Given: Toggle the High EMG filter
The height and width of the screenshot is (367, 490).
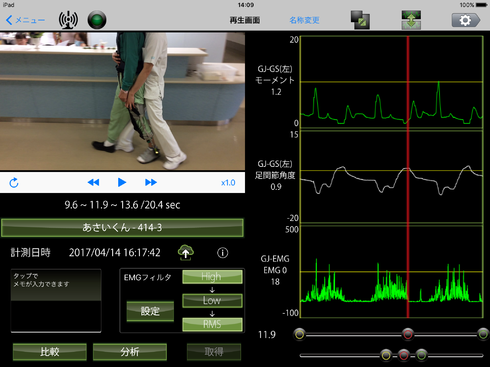Looking at the screenshot, I should click(212, 277).
